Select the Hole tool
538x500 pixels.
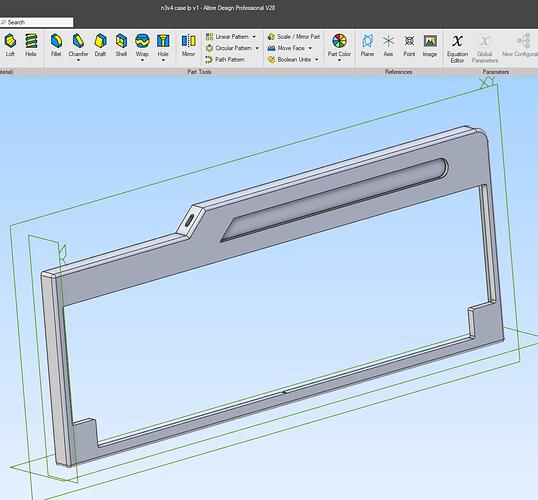pos(163,45)
